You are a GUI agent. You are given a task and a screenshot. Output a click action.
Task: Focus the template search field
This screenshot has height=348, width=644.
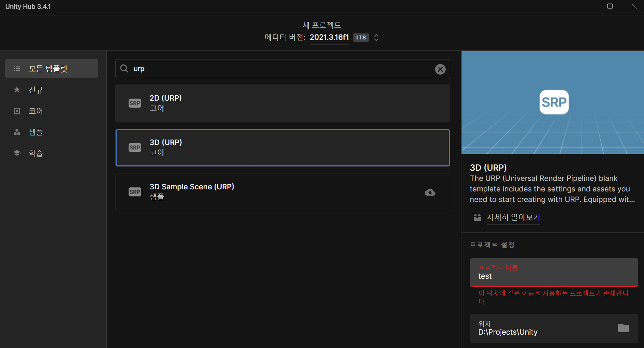(x=283, y=69)
